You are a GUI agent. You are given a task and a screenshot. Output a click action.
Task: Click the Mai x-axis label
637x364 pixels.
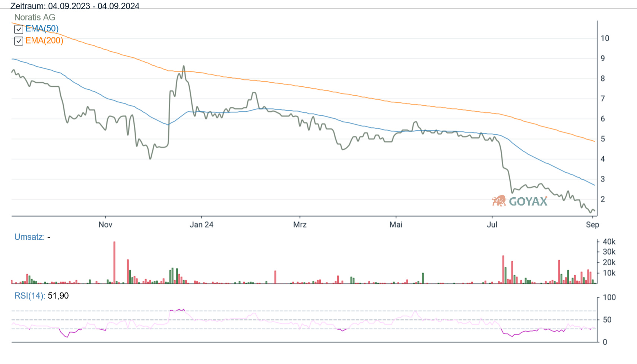[x=396, y=224]
